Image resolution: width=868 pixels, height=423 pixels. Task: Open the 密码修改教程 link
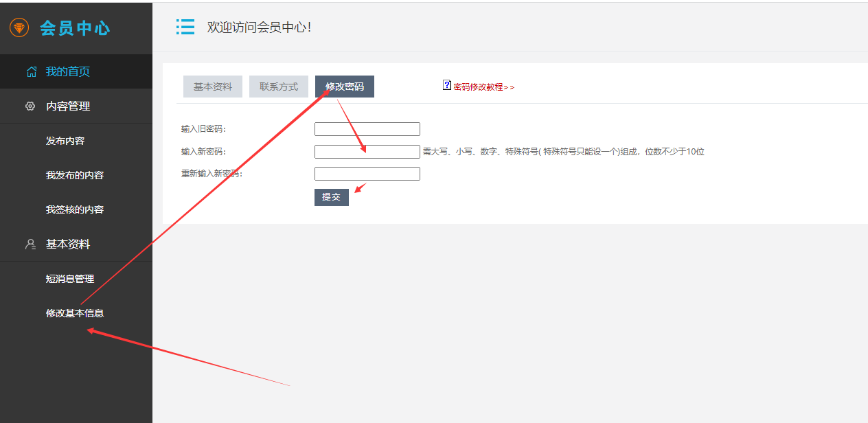(483, 87)
